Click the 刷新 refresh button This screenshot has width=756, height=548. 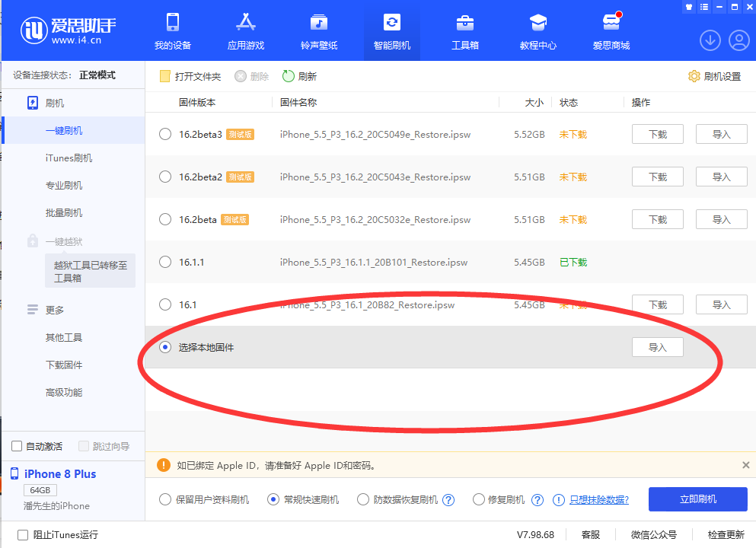click(x=299, y=76)
